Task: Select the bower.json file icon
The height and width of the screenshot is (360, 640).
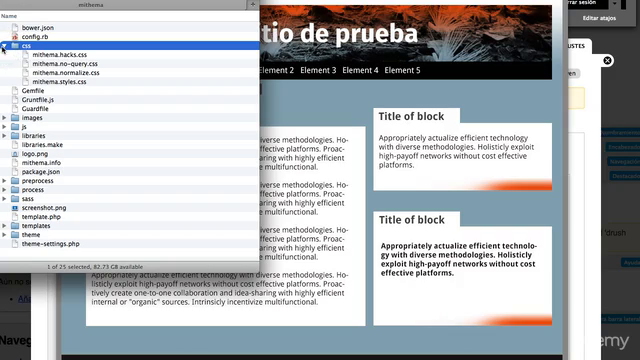Action: click(15, 27)
